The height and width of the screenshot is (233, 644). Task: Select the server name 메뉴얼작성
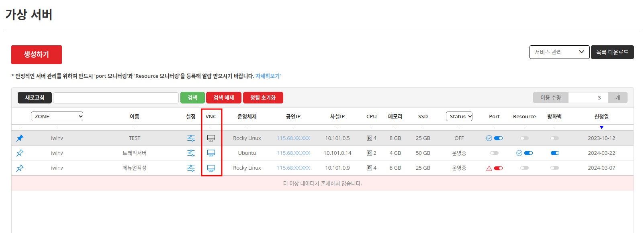135,168
